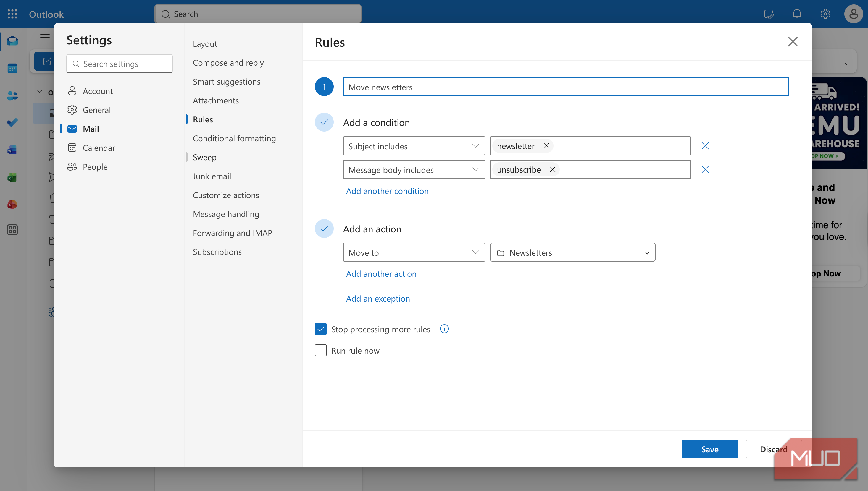Open the Newsletters folder dropdown
Screen dimensions: 868x491
(572, 252)
